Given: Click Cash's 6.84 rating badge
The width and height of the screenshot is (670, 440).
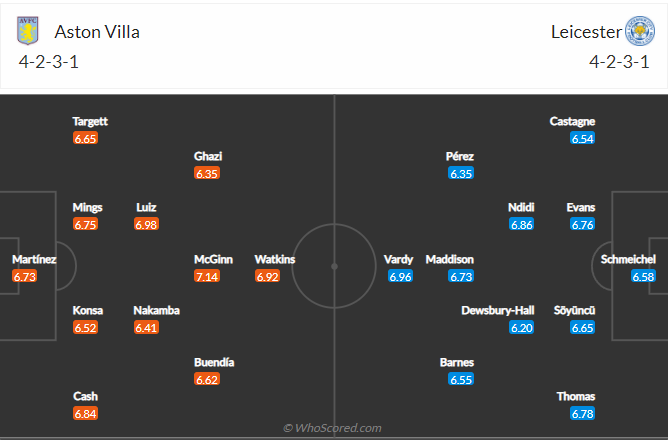Looking at the screenshot, I should click(x=85, y=413).
